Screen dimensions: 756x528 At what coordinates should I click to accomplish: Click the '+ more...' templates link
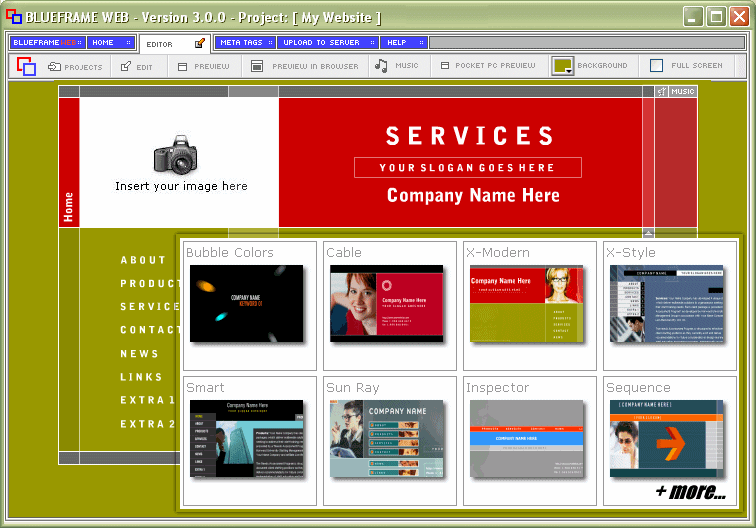(x=690, y=491)
